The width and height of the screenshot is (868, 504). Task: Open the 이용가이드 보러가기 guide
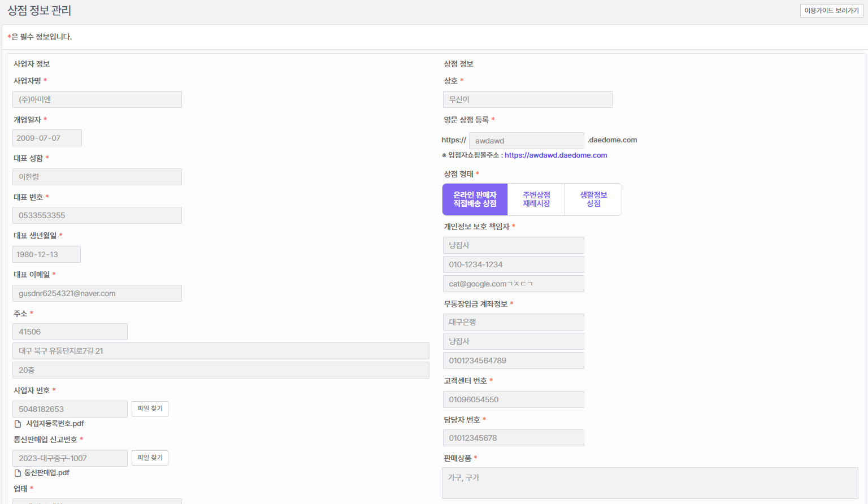[831, 11]
